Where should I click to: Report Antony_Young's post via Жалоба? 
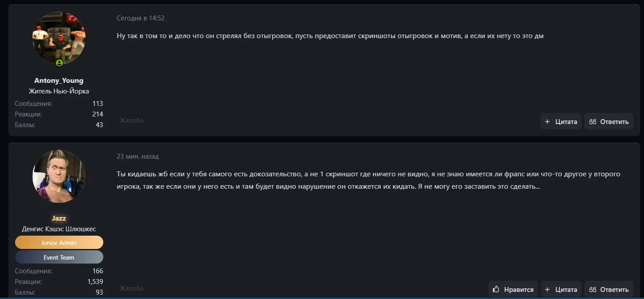[x=131, y=120]
